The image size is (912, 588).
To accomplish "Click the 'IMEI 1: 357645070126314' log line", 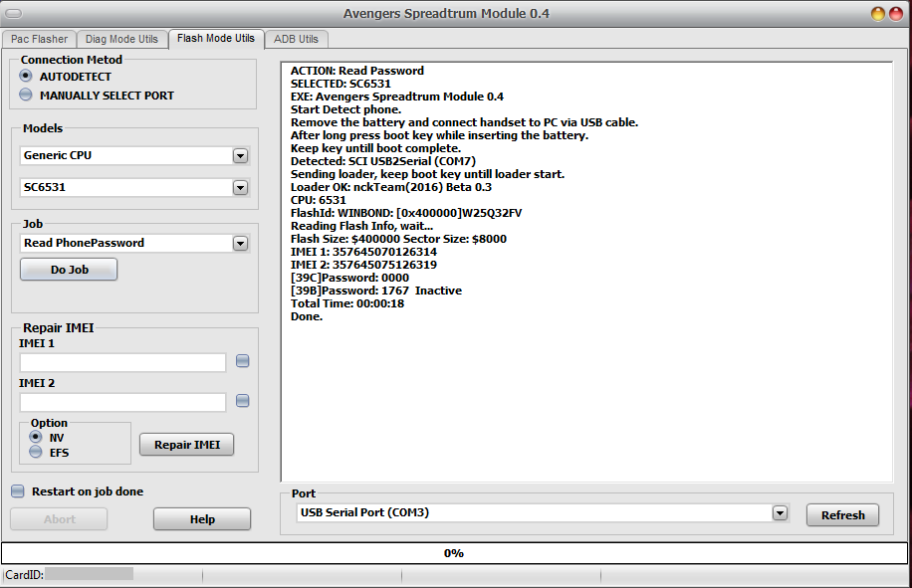I will 363,252.
